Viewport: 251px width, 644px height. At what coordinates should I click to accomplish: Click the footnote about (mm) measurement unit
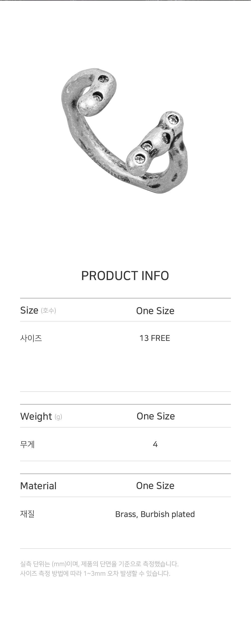pyautogui.click(x=99, y=564)
